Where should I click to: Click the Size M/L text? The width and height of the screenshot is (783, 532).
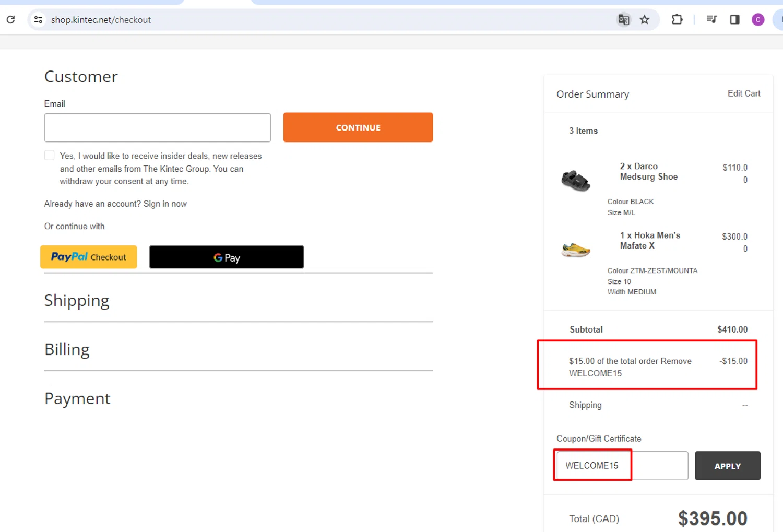621,212
